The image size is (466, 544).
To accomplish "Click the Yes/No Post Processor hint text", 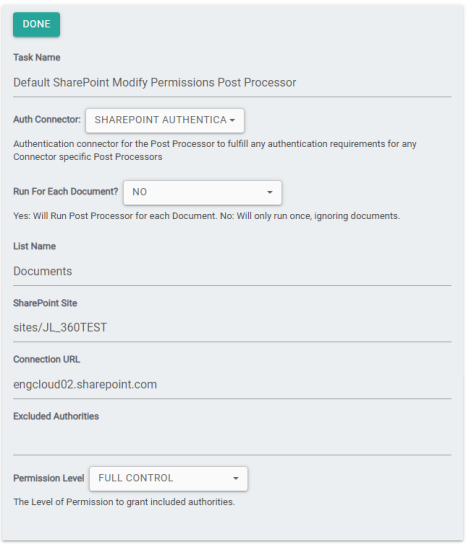I will click(x=207, y=216).
